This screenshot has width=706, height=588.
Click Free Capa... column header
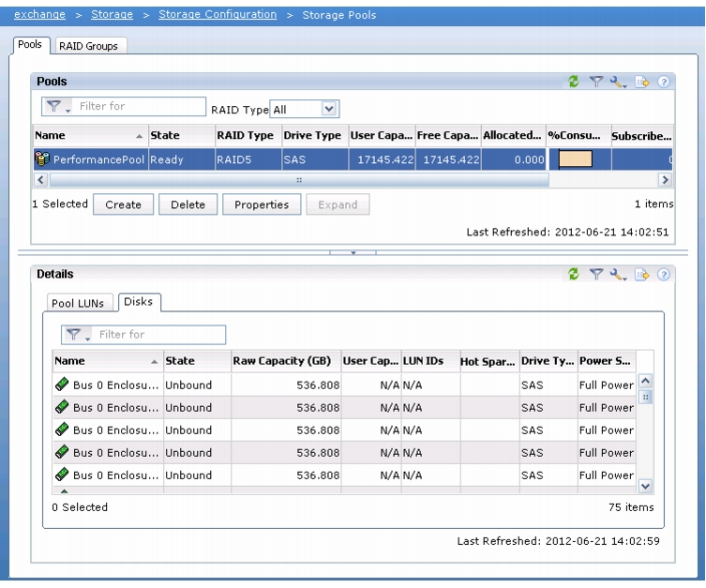tap(448, 136)
